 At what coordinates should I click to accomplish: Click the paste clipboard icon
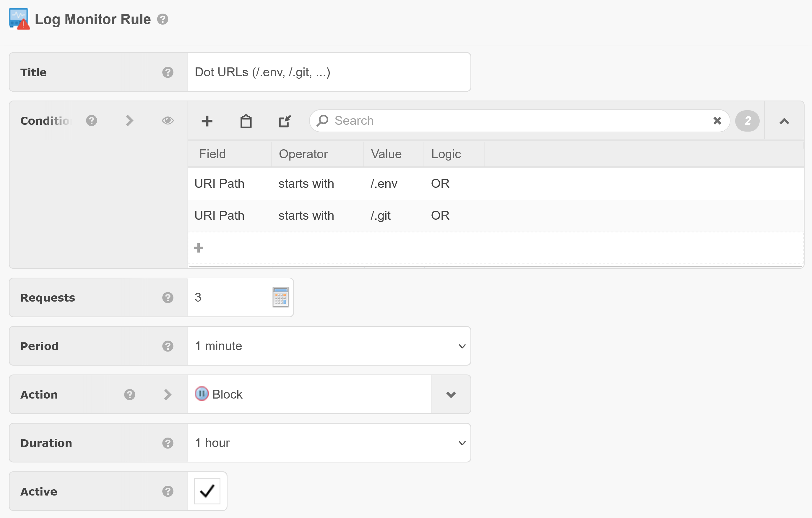(246, 121)
